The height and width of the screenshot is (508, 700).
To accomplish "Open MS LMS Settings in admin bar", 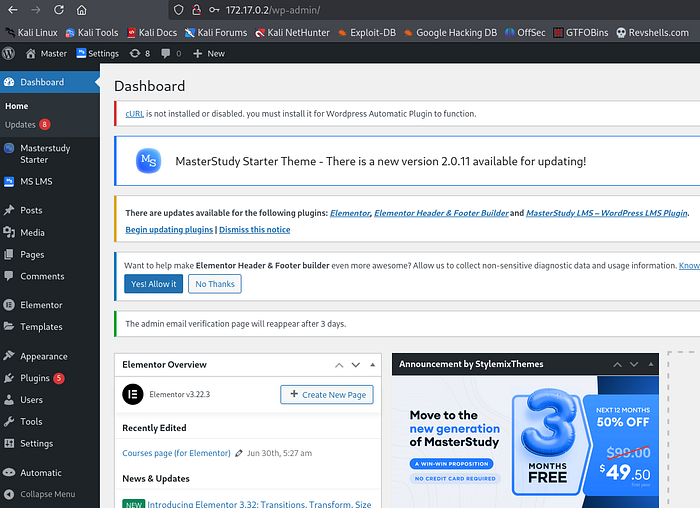I will pos(97,54).
